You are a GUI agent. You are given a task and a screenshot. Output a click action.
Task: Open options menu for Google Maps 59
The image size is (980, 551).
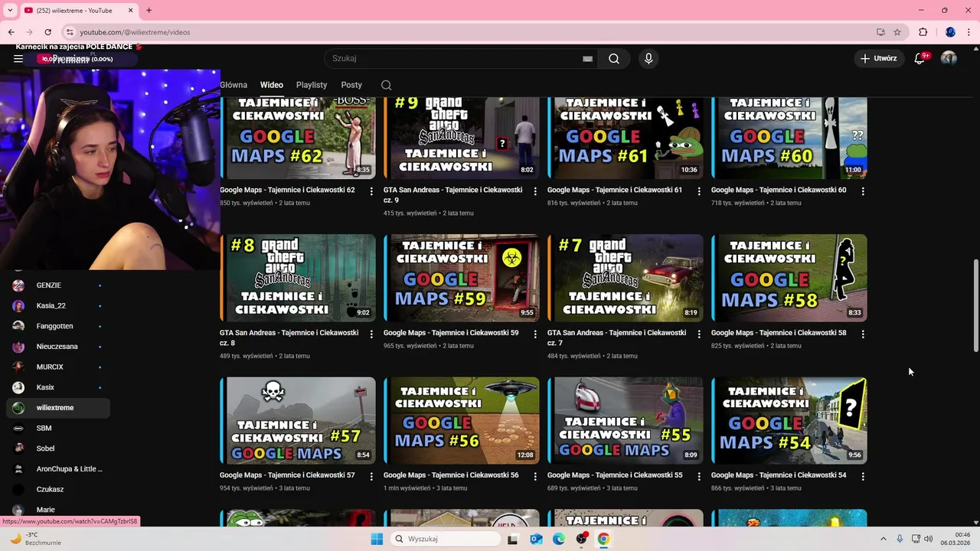pyautogui.click(x=535, y=334)
